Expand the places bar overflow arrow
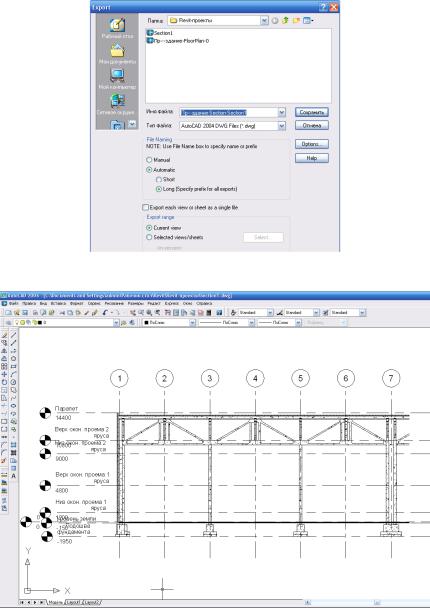The image size is (430, 608). coord(132,124)
